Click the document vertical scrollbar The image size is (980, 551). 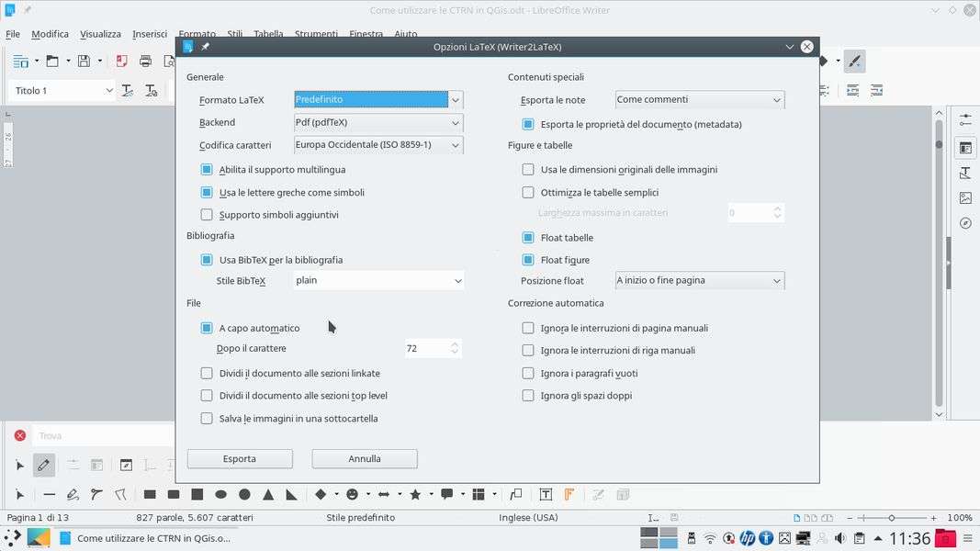tap(939, 263)
